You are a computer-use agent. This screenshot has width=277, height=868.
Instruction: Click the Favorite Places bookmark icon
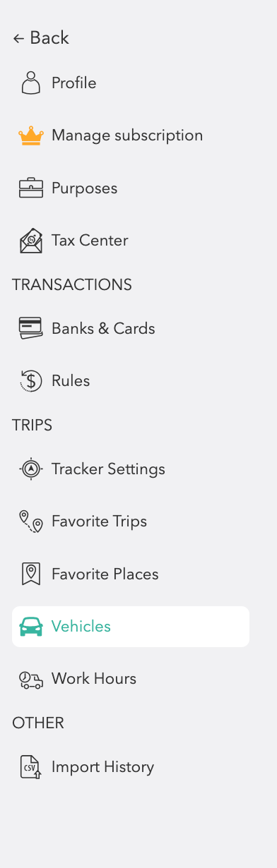pyautogui.click(x=30, y=574)
